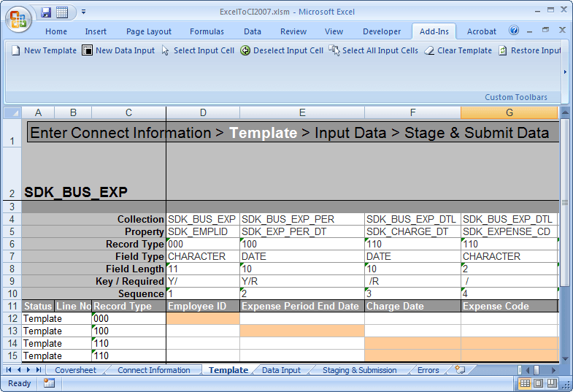Click the New Data Input toolbar button

[118, 50]
